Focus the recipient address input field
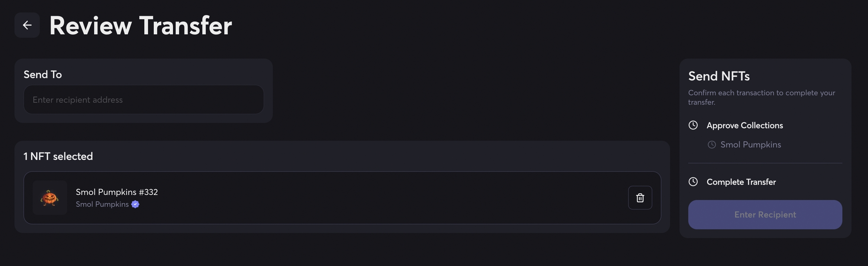 tap(144, 100)
